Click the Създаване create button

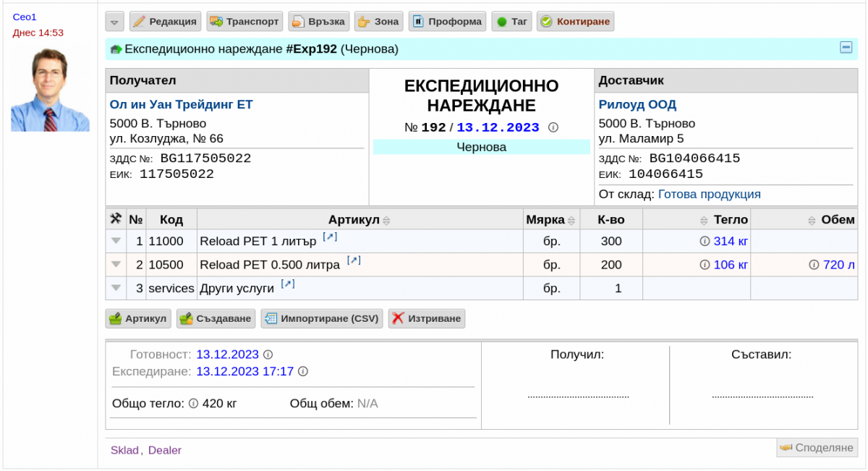tap(216, 318)
